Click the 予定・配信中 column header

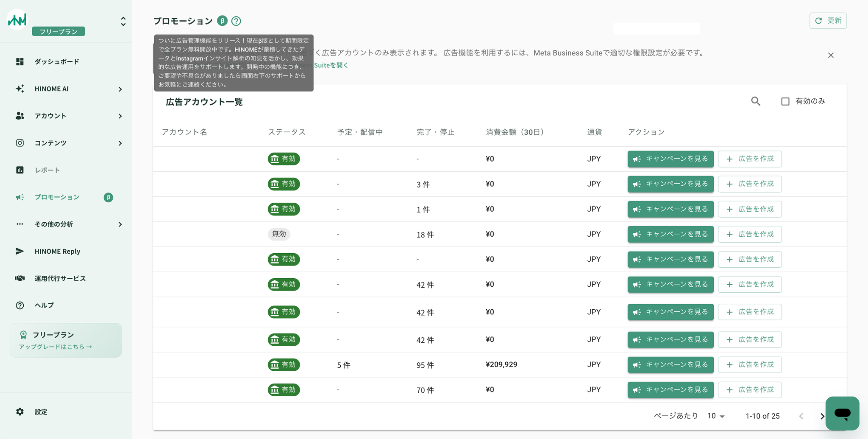[x=360, y=132]
